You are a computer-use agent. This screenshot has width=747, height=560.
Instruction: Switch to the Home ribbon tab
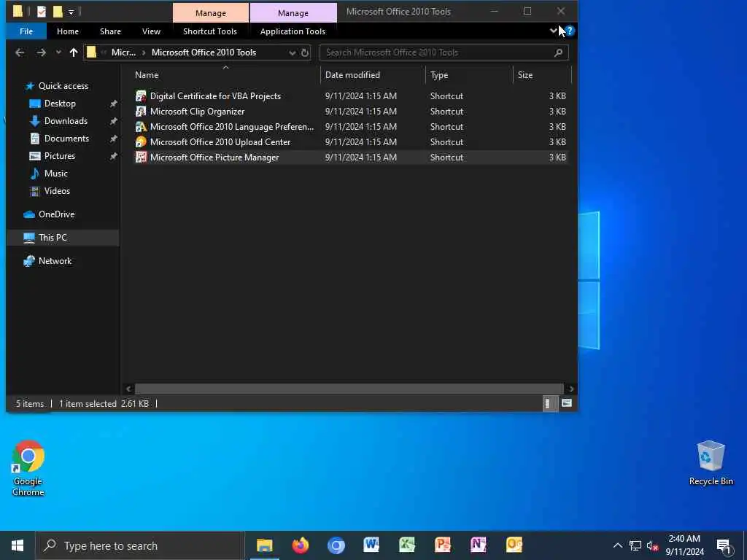tap(68, 31)
